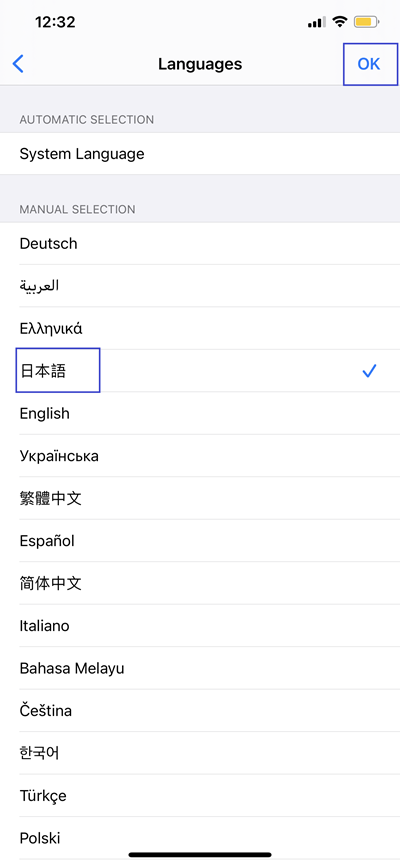Tap the battery indicator icon
Image resolution: width=400 pixels, height=865 pixels.
pyautogui.click(x=366, y=23)
